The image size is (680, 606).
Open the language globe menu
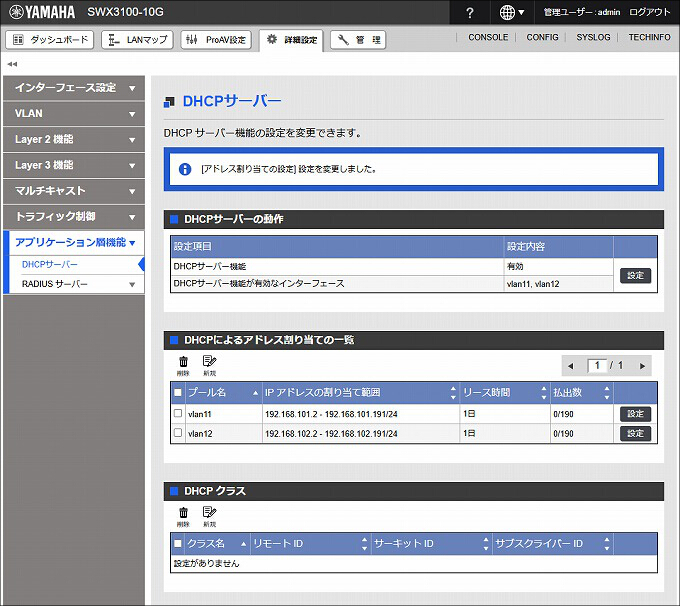512,12
